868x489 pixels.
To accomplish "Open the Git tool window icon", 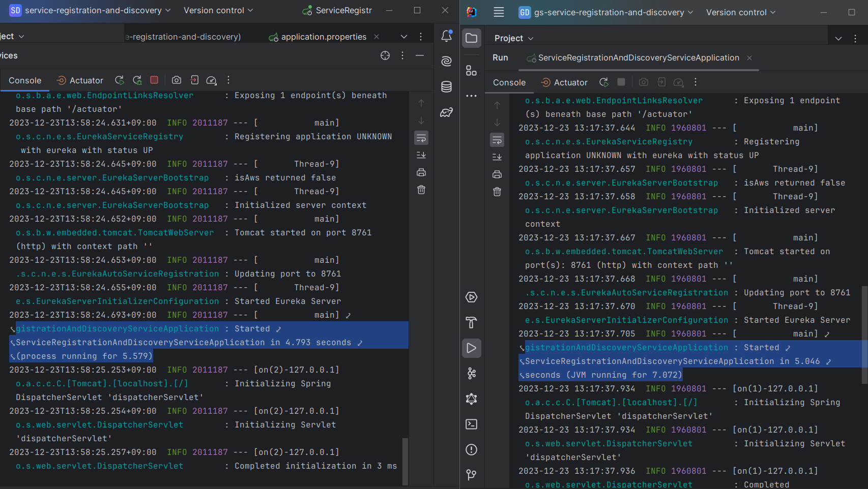I will (472, 475).
